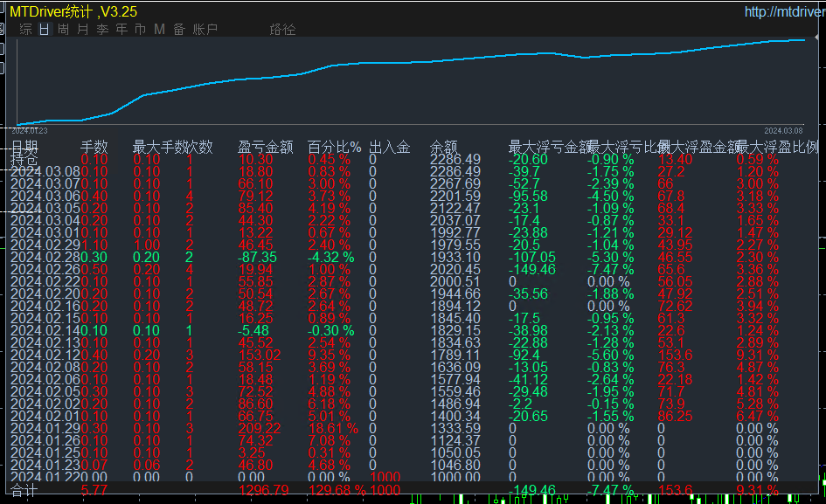Select the 2024.02.26 date row
Viewport: 826px width, 504px height.
45,269
